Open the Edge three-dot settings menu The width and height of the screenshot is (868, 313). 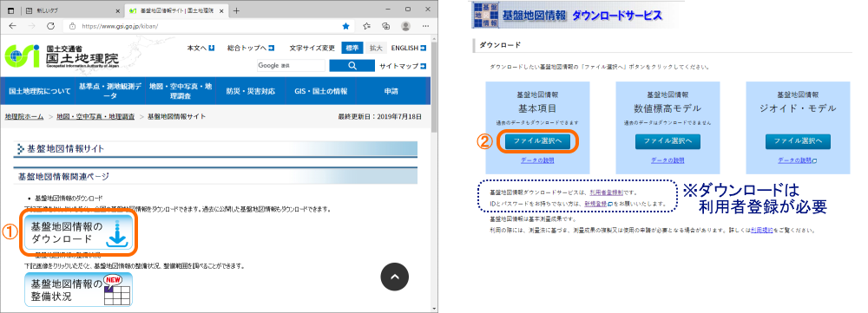coord(425,26)
